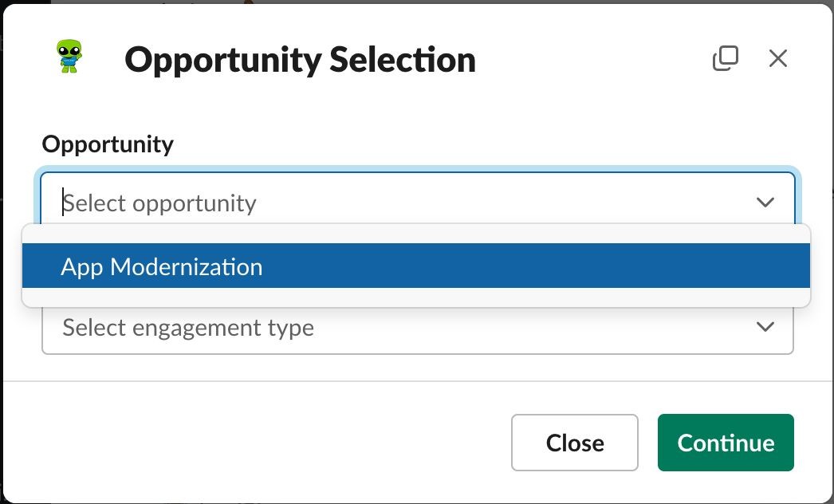Open the Select engagement type dropdown

point(418,327)
